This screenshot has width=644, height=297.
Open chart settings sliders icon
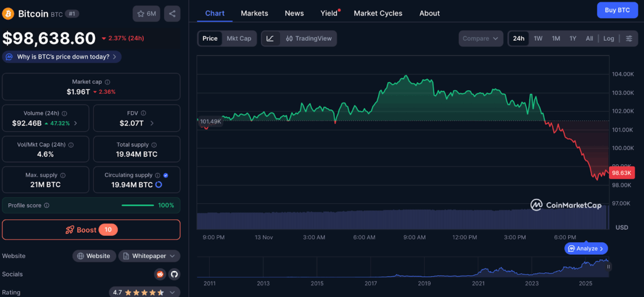coord(629,39)
